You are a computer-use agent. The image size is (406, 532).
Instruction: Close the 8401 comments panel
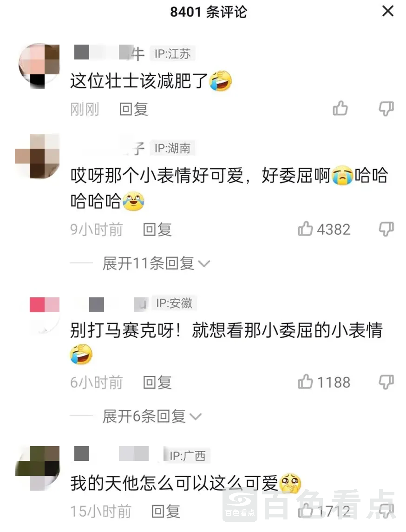tap(388, 11)
